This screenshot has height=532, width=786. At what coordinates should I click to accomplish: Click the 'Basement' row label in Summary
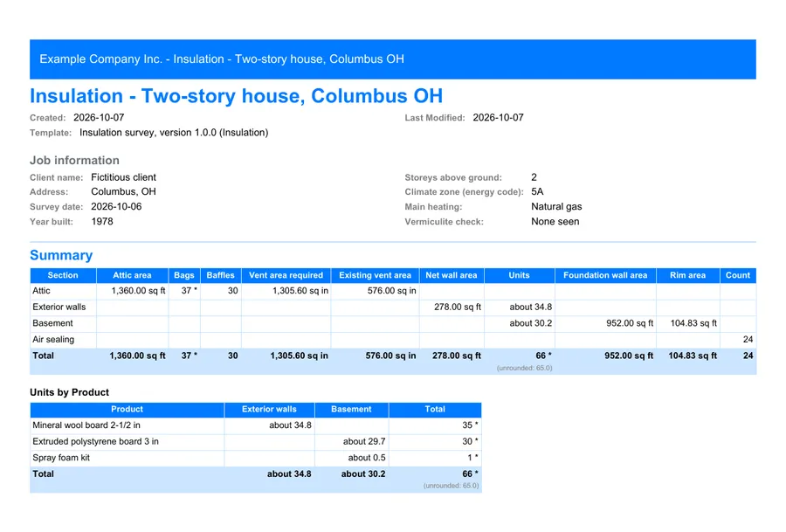coord(52,323)
